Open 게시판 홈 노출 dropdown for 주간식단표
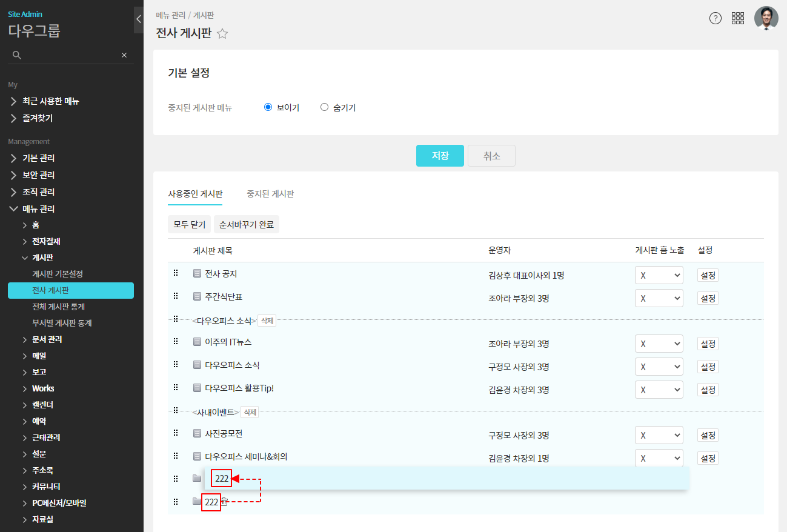 [x=659, y=298]
